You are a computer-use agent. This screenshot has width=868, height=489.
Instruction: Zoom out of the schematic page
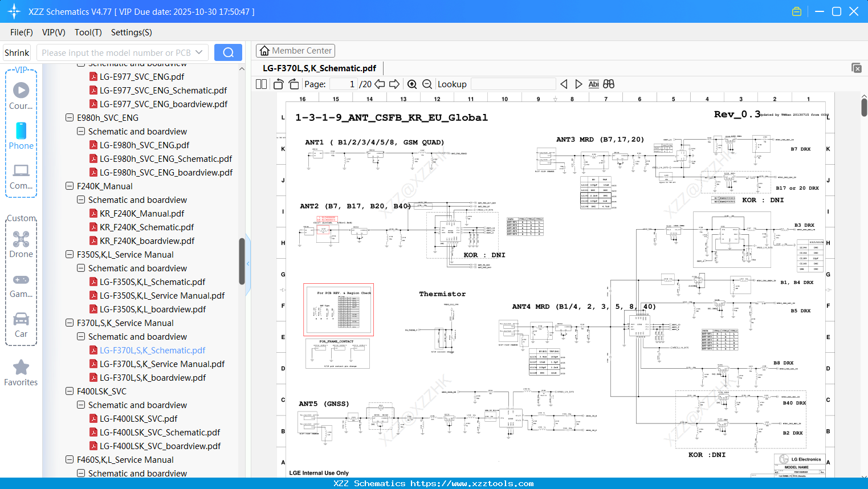tap(426, 84)
